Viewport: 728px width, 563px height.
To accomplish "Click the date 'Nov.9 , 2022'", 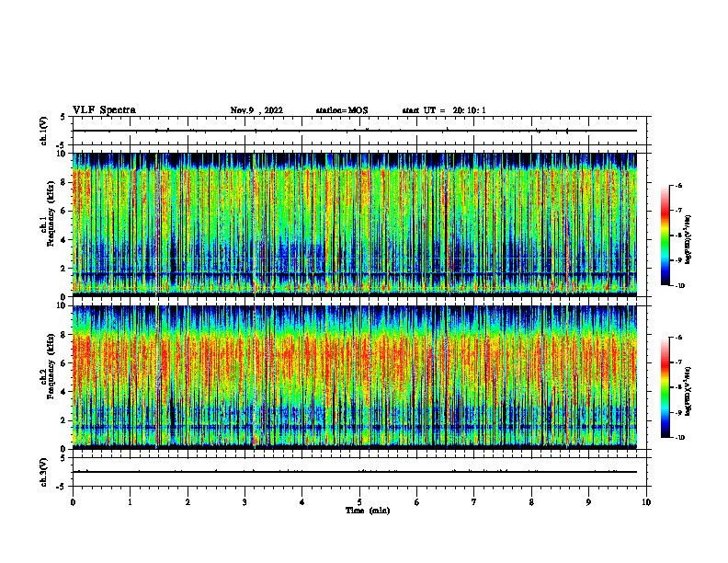I will 256,110.
